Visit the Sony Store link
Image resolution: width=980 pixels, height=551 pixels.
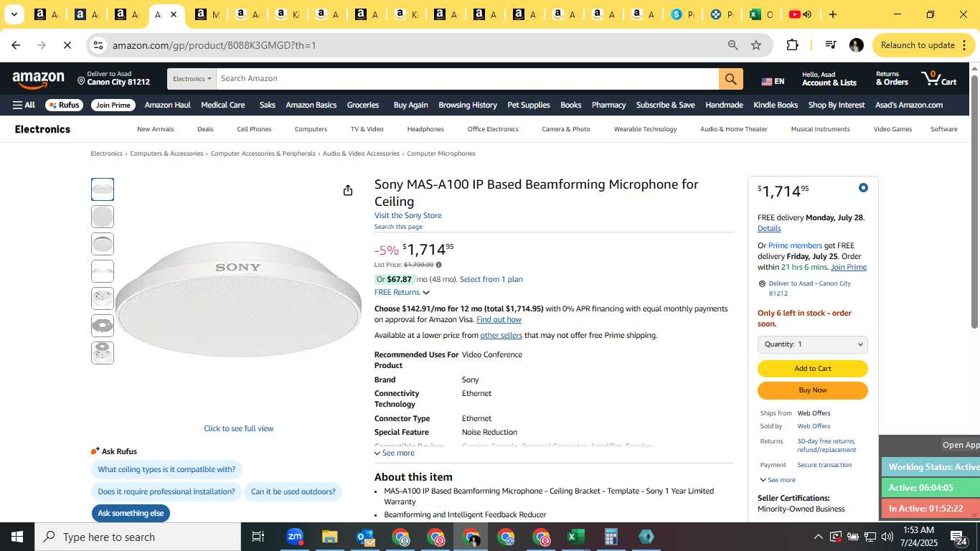407,215
